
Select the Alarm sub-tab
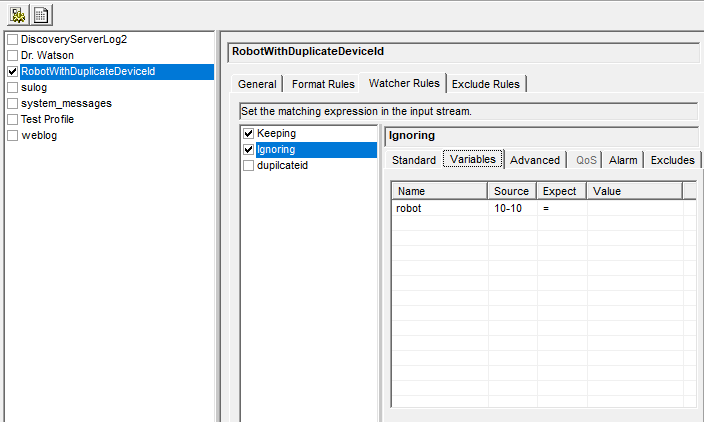coord(623,160)
